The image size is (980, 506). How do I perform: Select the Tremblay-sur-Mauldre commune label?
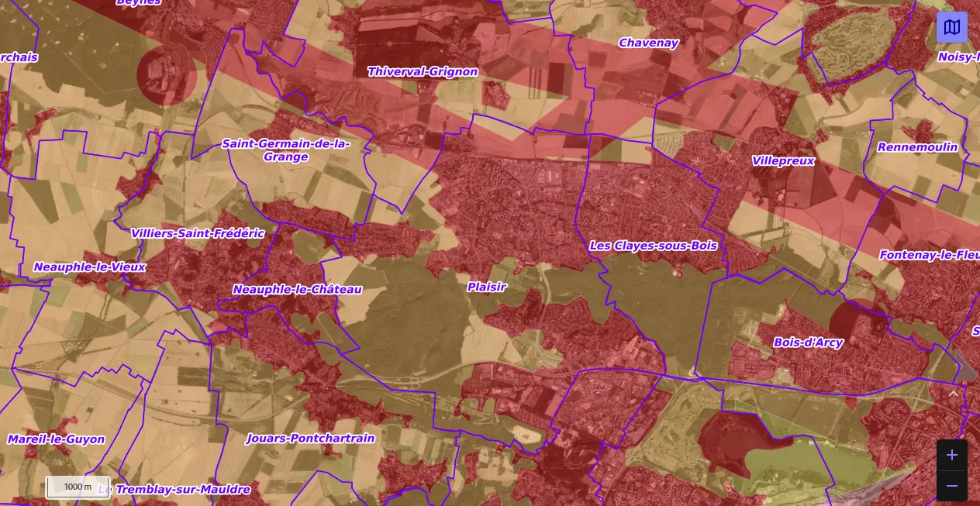pyautogui.click(x=184, y=489)
